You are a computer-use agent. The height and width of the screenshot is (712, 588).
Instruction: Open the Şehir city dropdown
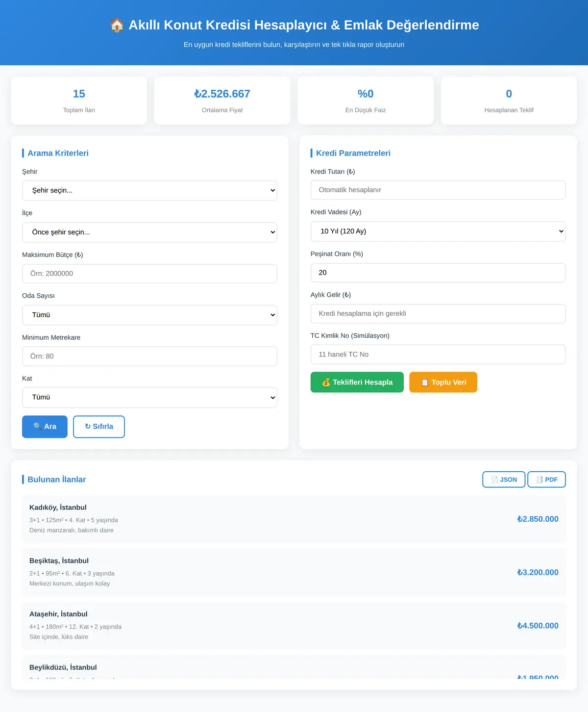149,190
